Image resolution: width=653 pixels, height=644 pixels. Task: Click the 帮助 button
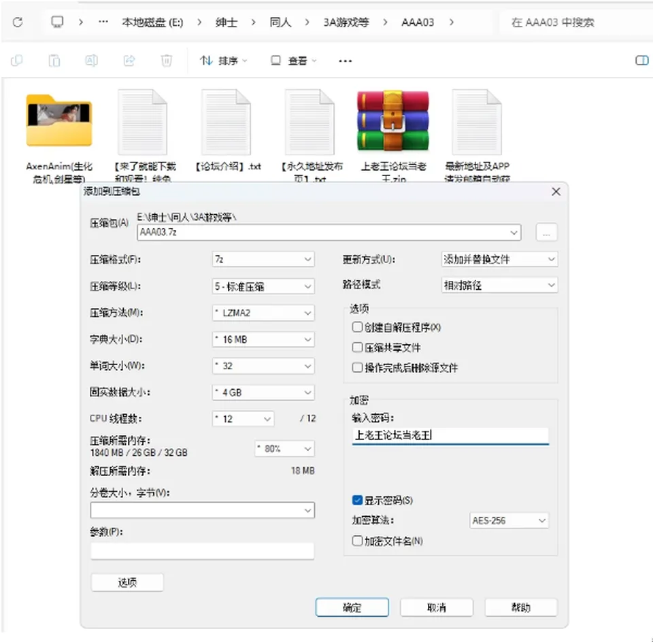click(521, 607)
